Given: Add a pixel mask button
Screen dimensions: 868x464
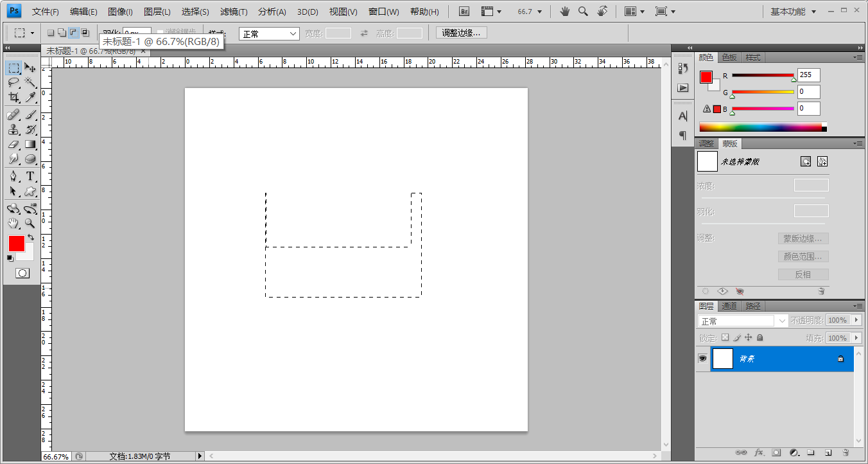Looking at the screenshot, I should (x=806, y=161).
